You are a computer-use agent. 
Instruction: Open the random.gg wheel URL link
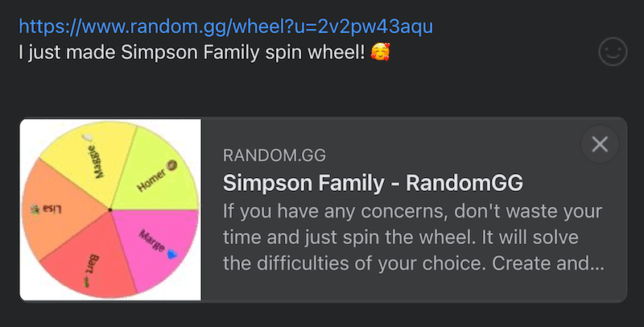[226, 27]
